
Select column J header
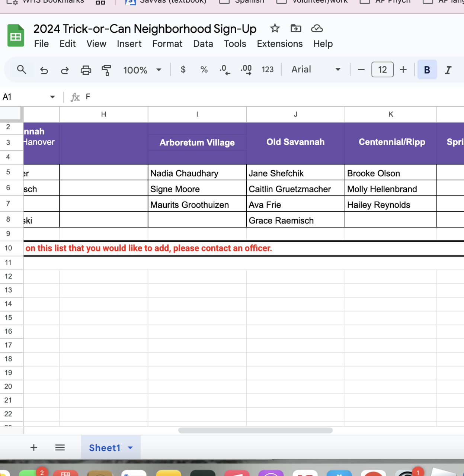coord(295,115)
